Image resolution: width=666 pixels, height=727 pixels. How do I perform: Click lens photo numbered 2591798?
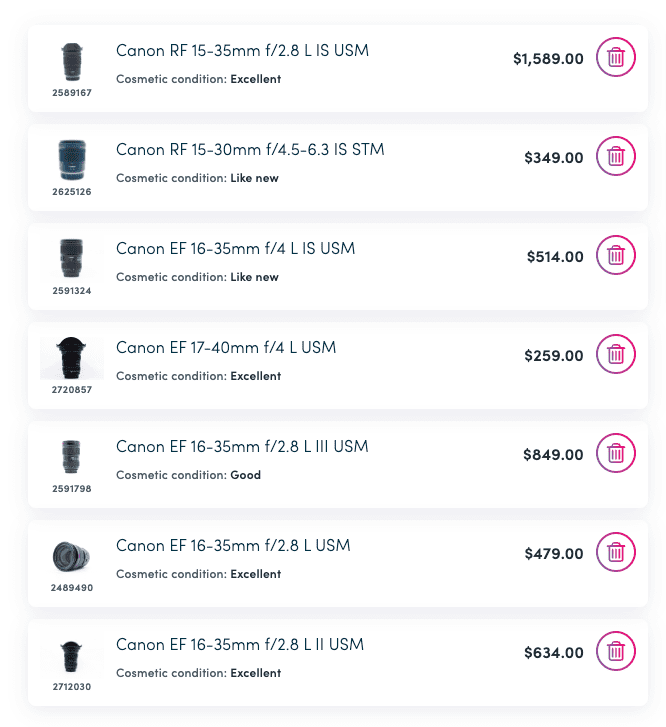[x=72, y=457]
